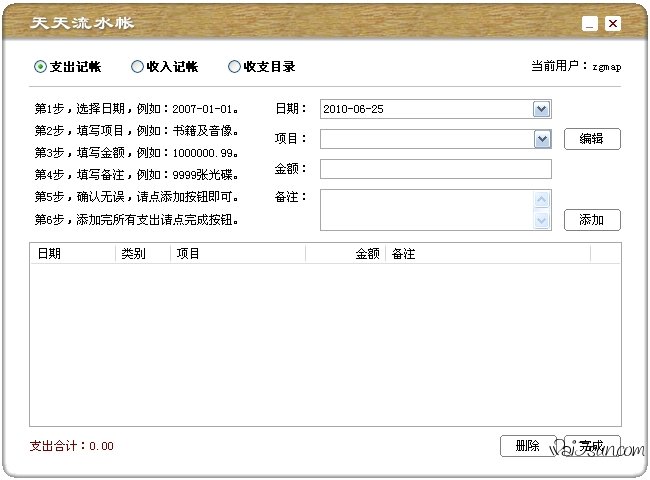Click the 备注 scrollbar up arrow
This screenshot has height=480, width=650.
(x=542, y=199)
